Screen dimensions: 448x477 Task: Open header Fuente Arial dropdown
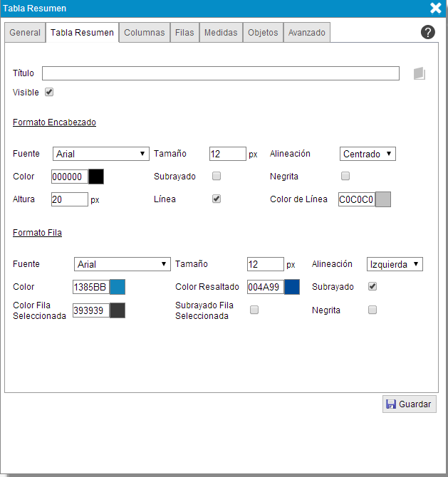pyautogui.click(x=100, y=154)
